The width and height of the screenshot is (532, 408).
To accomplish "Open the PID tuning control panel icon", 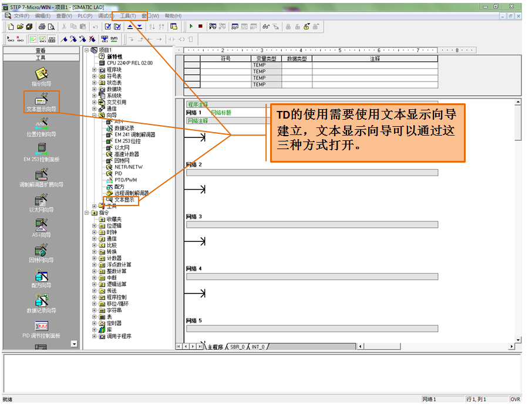I will point(41,330).
